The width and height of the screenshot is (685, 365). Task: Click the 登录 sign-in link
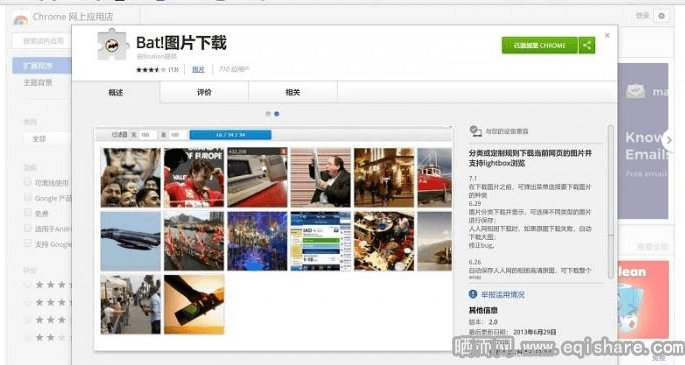(x=642, y=16)
